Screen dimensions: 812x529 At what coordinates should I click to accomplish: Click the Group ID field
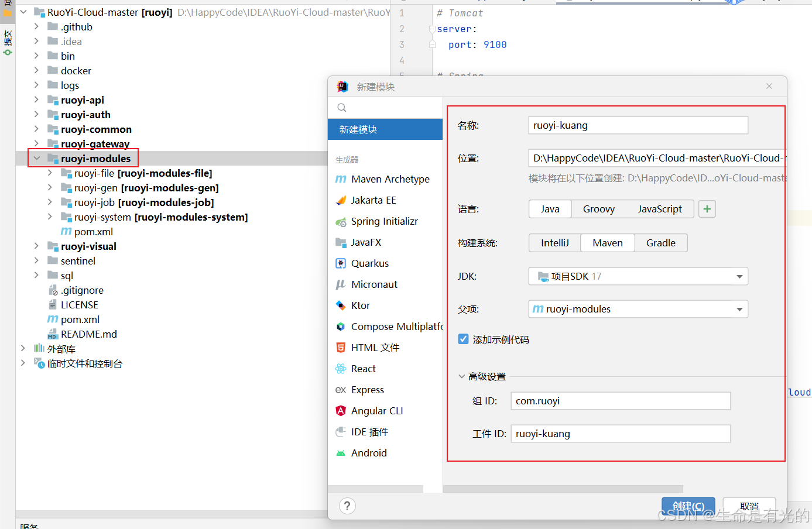pyautogui.click(x=621, y=401)
